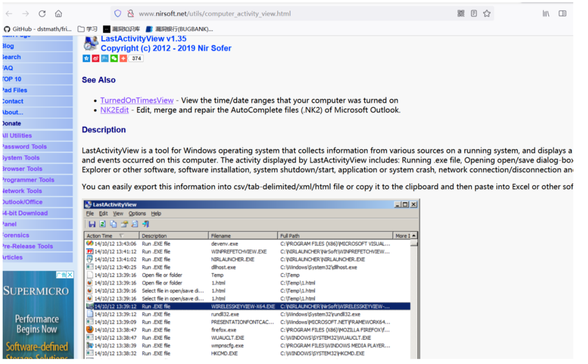The image size is (588, 364).
Task: Open All Utilities in the left sidebar
Action: 37,136
